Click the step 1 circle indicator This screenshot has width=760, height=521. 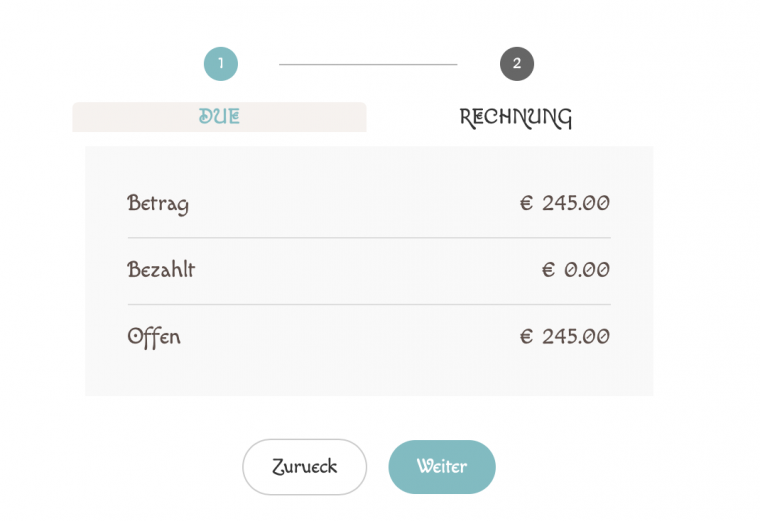click(x=221, y=64)
